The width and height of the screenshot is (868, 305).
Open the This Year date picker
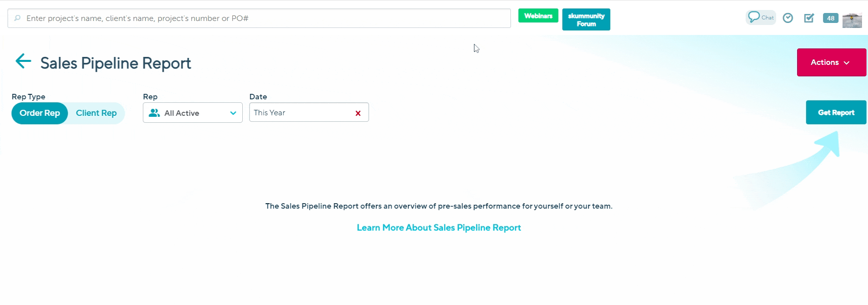pyautogui.click(x=300, y=113)
